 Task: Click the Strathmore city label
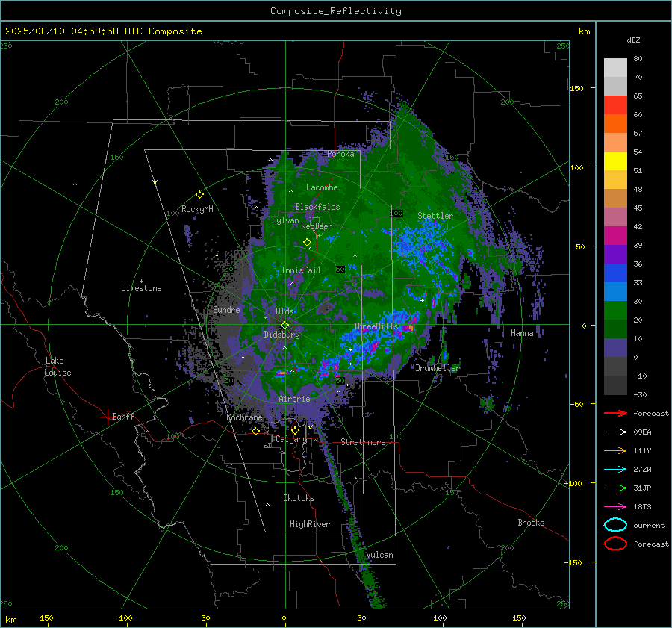(x=363, y=442)
